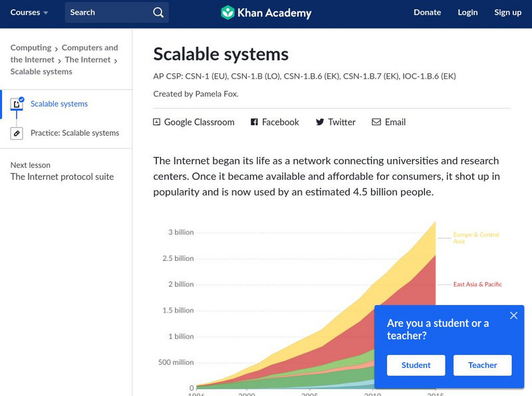Go to The Internet breadcrumb

88,60
